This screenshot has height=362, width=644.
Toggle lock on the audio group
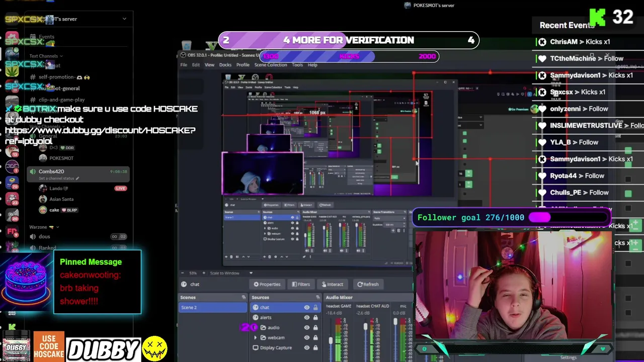tap(315, 327)
